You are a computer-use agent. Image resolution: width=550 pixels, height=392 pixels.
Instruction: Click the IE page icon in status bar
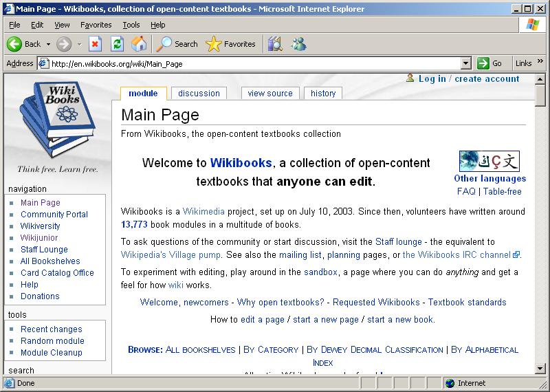9,383
